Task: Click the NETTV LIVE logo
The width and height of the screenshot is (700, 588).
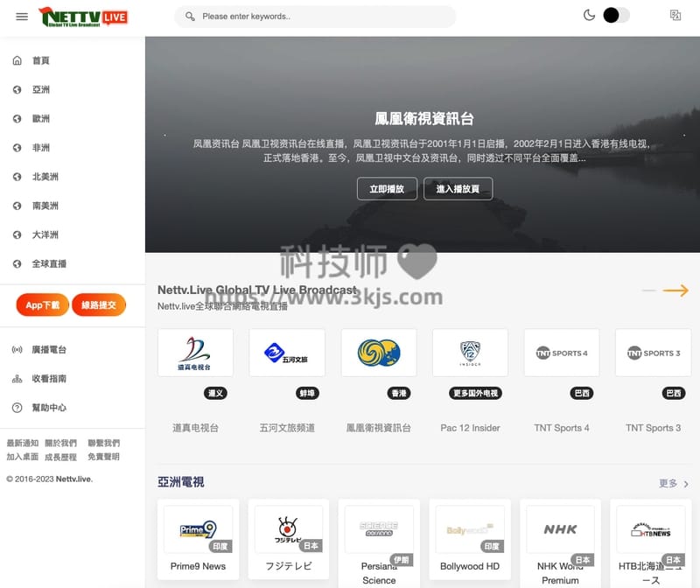Action: click(83, 17)
